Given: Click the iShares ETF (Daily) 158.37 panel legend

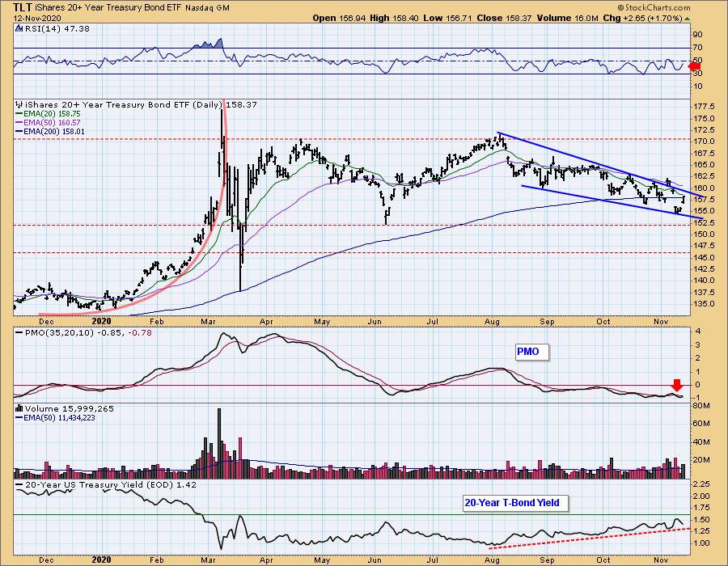Looking at the screenshot, I should 141,105.
